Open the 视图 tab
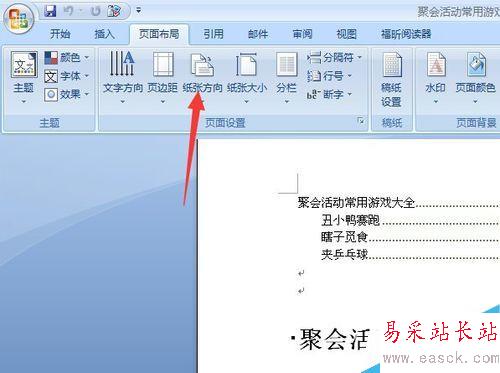 click(346, 34)
